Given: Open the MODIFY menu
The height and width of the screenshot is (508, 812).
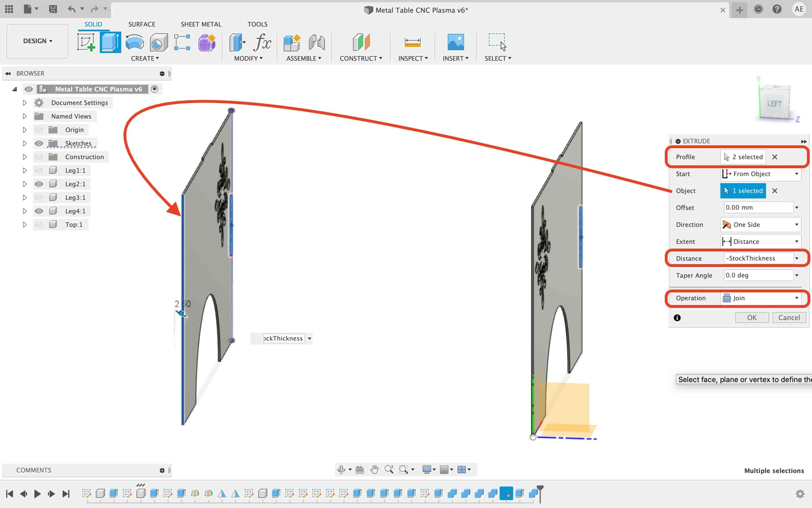Looking at the screenshot, I should point(248,58).
